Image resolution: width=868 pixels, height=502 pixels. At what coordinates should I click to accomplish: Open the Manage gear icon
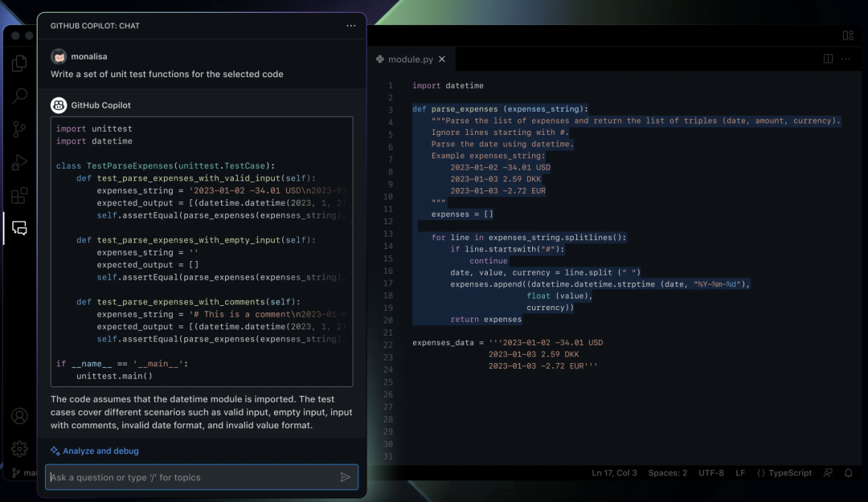(19, 449)
